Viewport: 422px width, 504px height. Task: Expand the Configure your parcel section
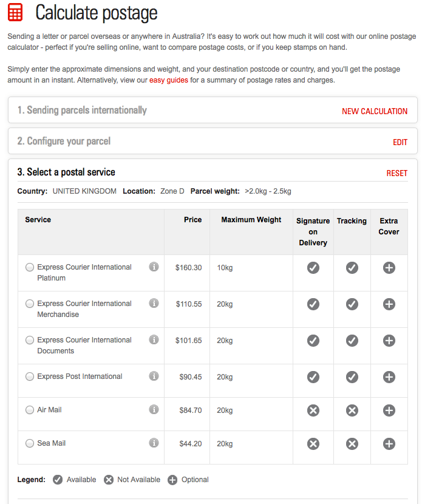click(x=64, y=141)
